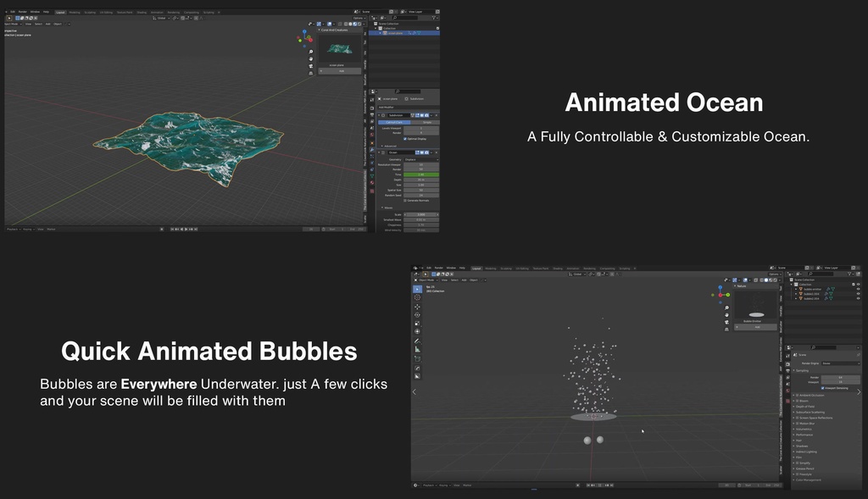Select the Scale tool in bubbles viewport
The height and width of the screenshot is (499, 868).
(x=417, y=323)
